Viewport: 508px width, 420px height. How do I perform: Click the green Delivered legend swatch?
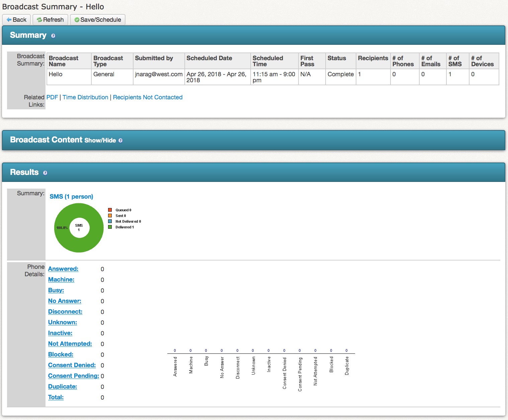tap(110, 227)
